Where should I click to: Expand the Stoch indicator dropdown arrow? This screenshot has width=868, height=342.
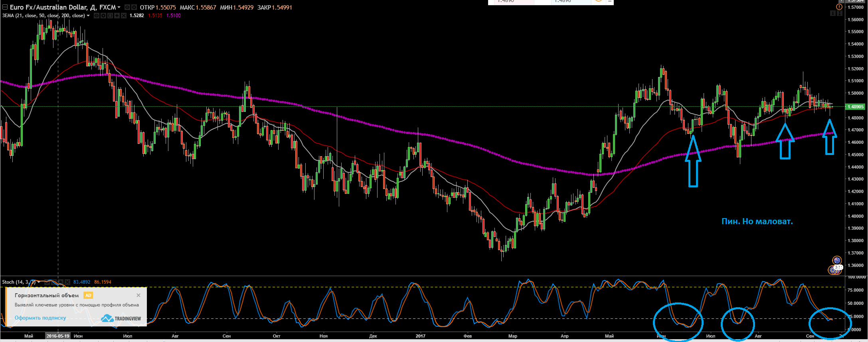[x=39, y=282]
